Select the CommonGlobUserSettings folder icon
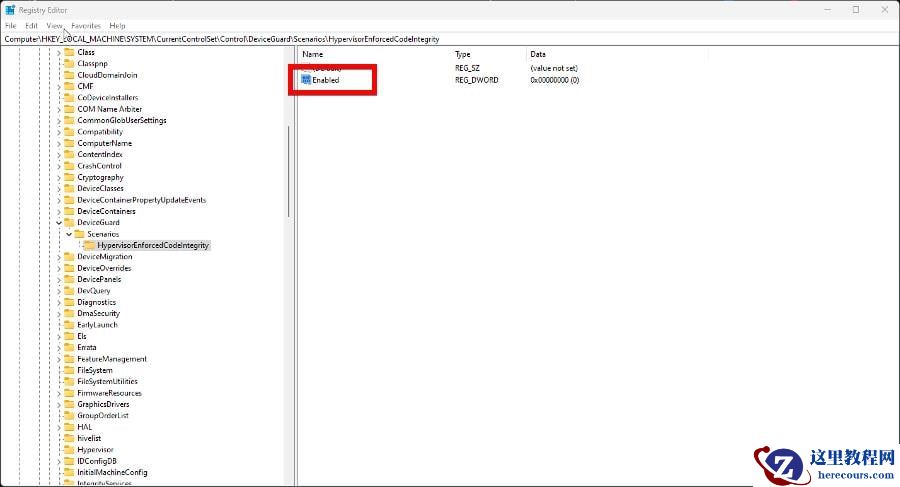The image size is (900, 487). point(69,121)
